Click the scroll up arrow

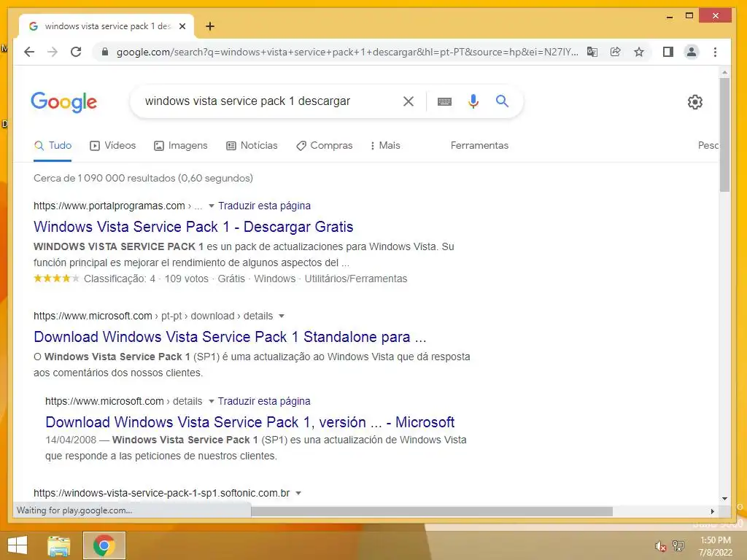point(724,73)
